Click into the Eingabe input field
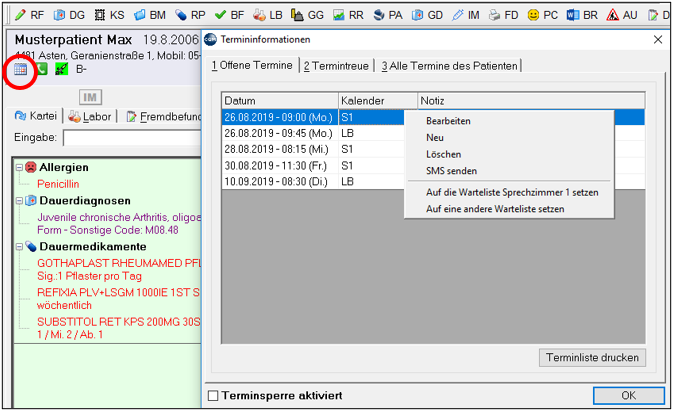The image size is (673, 411). tap(132, 138)
